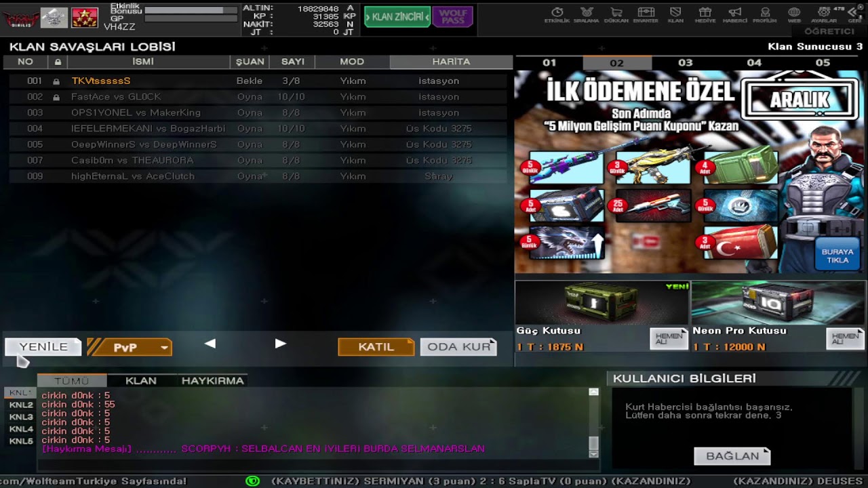Open the Web globe icon
The height and width of the screenshot is (488, 868).
click(x=794, y=13)
